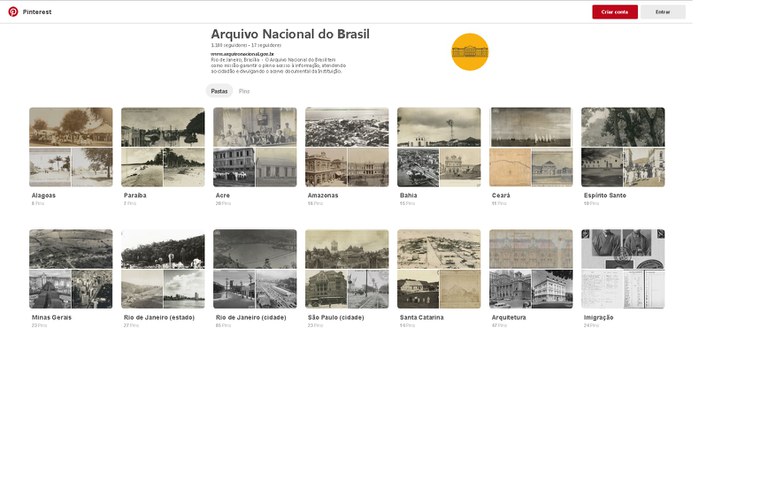Open the Santa Catarina board thumbnail
Screen dimensions: 768x480
(439, 269)
